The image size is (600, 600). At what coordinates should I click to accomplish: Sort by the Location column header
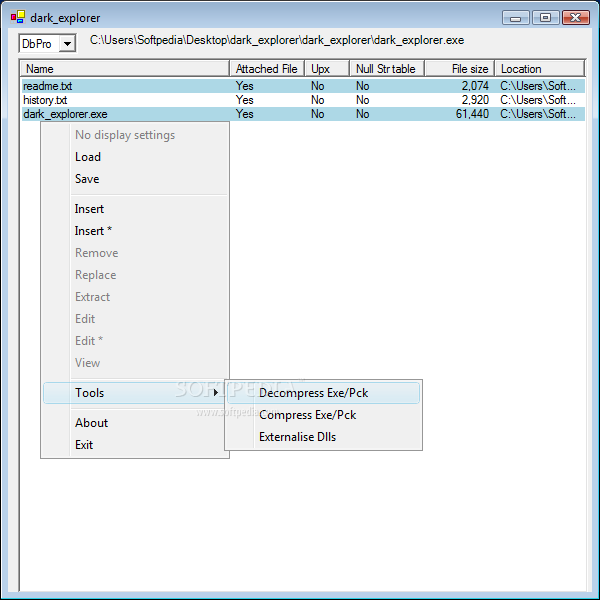pos(540,69)
